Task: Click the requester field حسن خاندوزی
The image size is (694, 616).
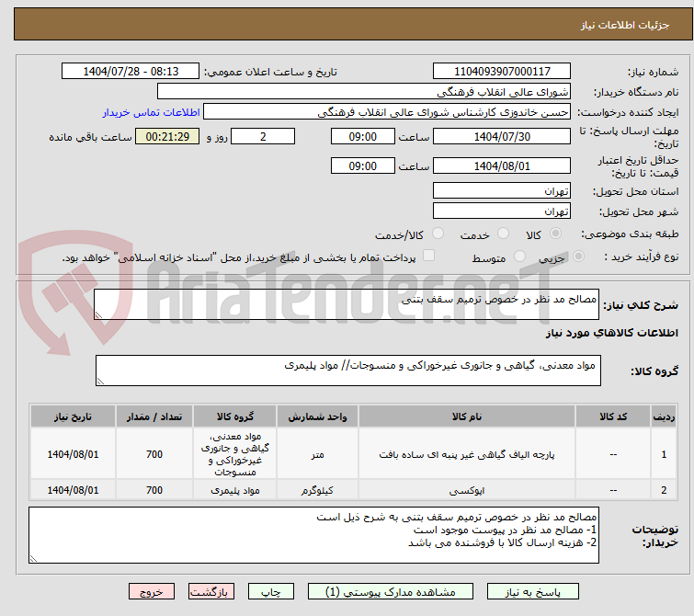Action: click(387, 112)
